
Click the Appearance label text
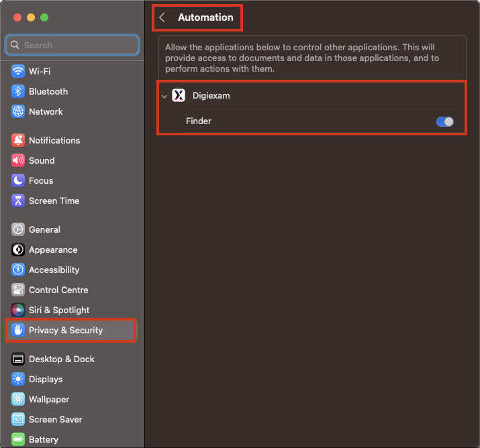[x=53, y=250]
